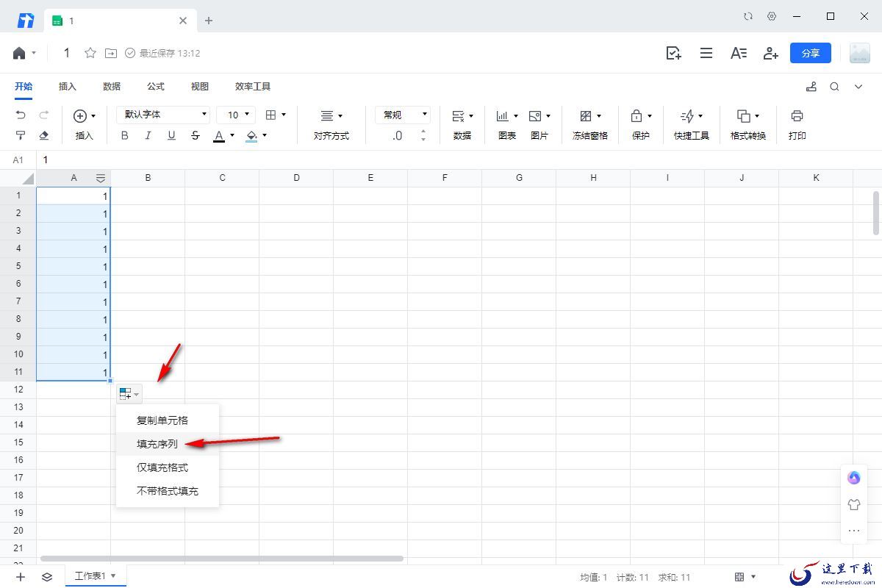Add a new worksheet with plus button
Image resolution: width=882 pixels, height=588 pixels.
coord(21,577)
